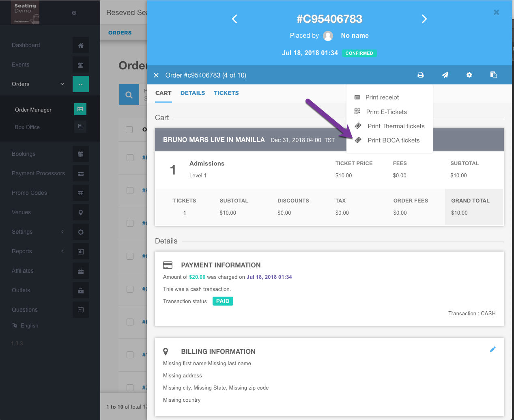This screenshot has height=420, width=514.
Task: Click the Questions chat icon
Action: [x=81, y=310]
